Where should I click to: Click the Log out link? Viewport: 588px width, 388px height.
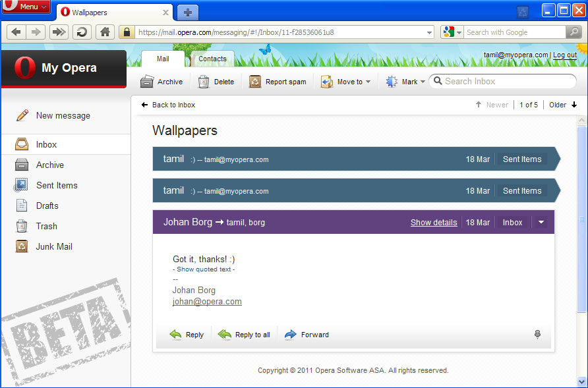[x=565, y=55]
